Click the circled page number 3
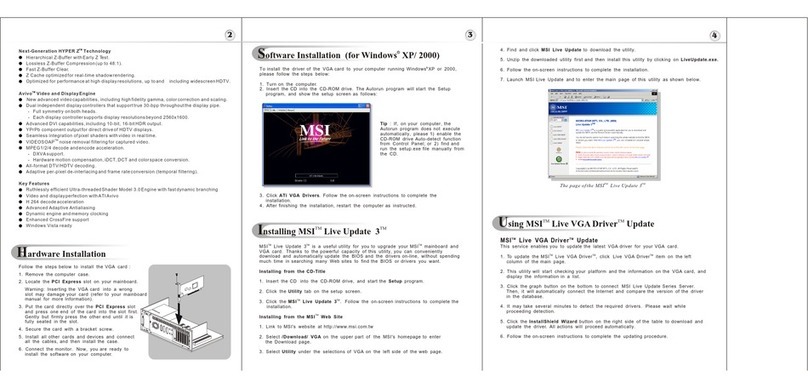808x388 pixels. [470, 35]
